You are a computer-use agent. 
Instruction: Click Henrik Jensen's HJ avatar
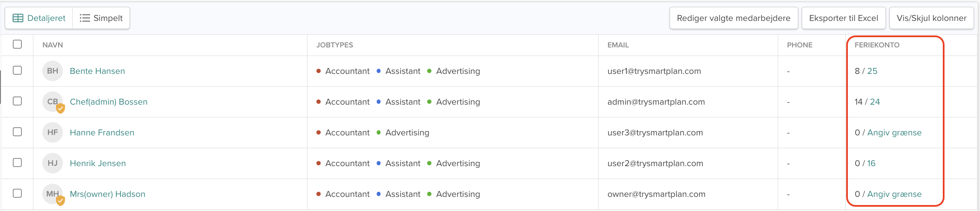pos(53,163)
